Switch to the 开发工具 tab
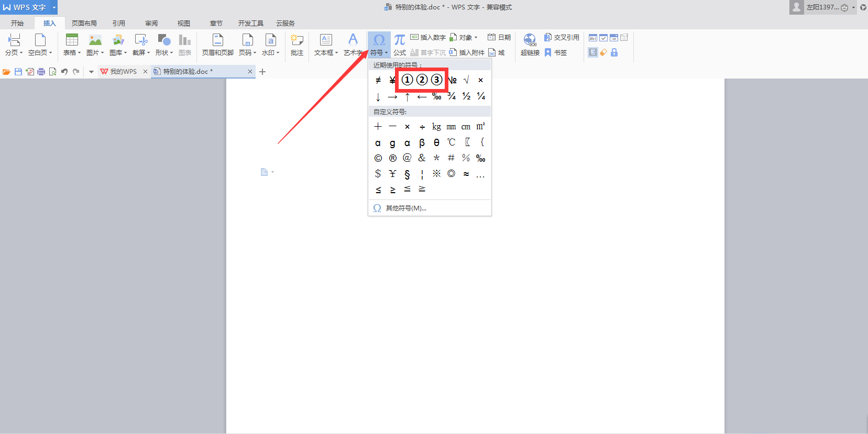868x434 pixels. 251,23
